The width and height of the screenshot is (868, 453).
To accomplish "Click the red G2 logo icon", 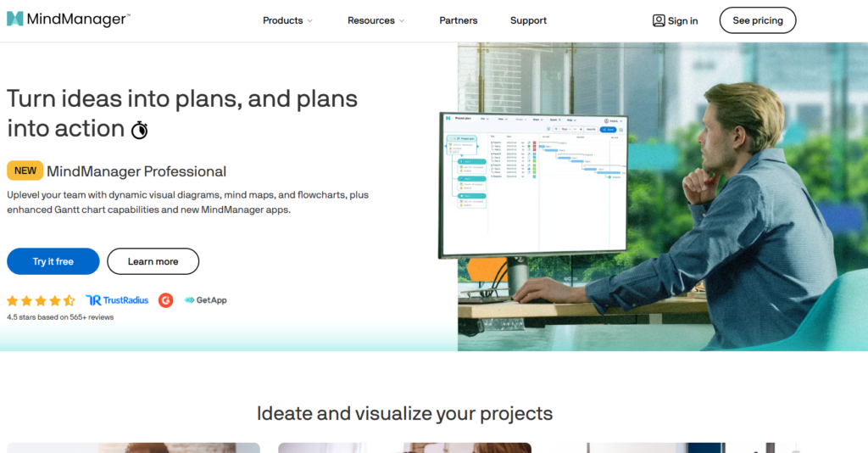I will [x=165, y=300].
